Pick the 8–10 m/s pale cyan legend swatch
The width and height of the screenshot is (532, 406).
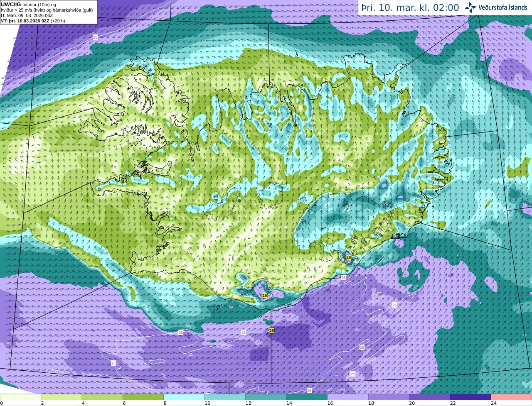184,397
